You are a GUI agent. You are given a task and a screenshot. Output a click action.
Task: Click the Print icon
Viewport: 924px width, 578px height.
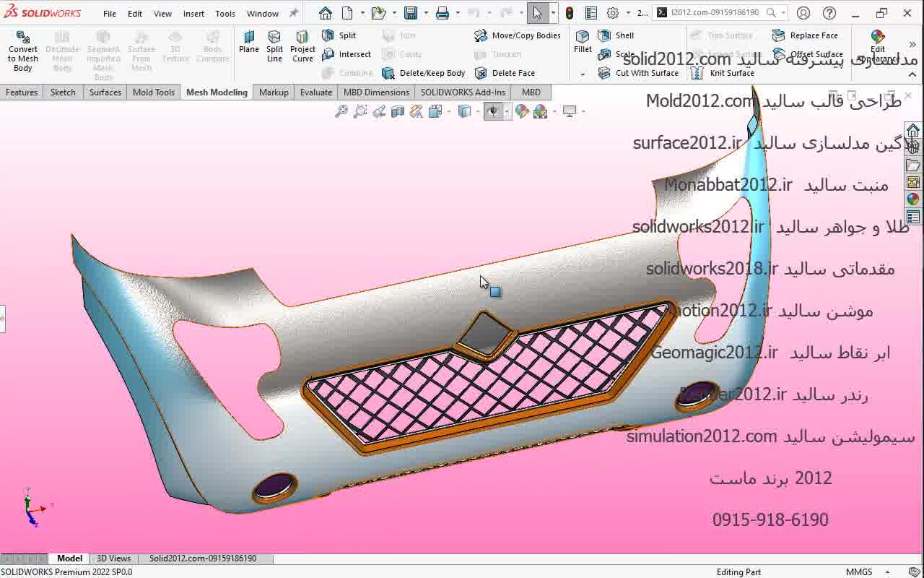(443, 13)
